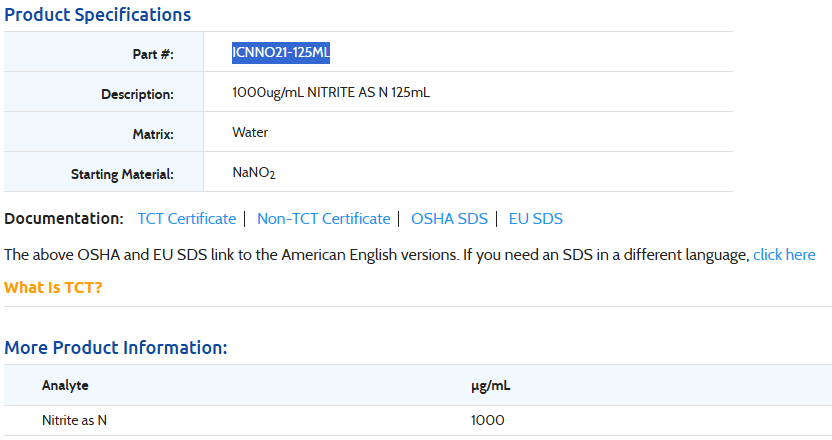Click the 'Analyte' column header
This screenshot has height=440, width=832.
[x=65, y=385]
